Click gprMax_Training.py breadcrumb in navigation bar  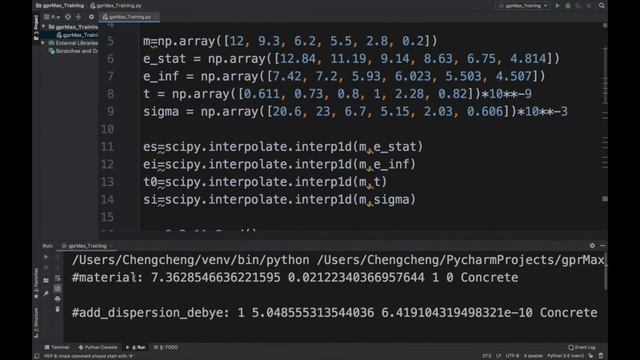click(x=116, y=6)
